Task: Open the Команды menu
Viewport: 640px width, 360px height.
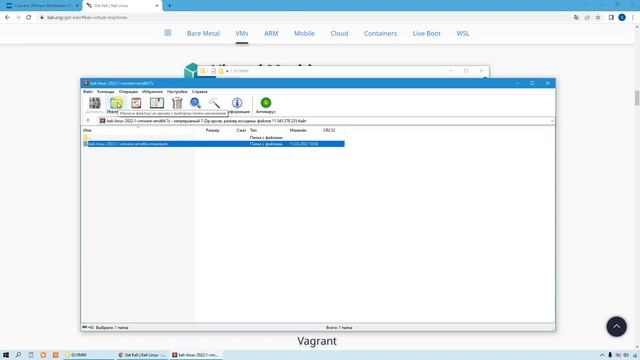Action: coord(106,92)
